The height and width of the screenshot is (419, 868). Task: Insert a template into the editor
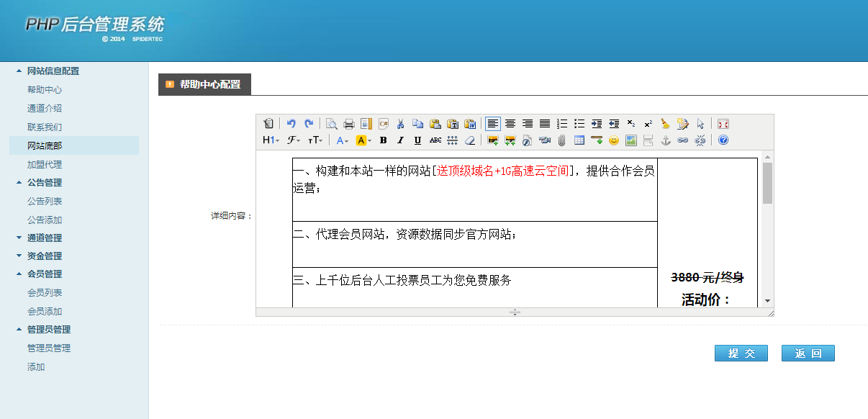click(366, 123)
